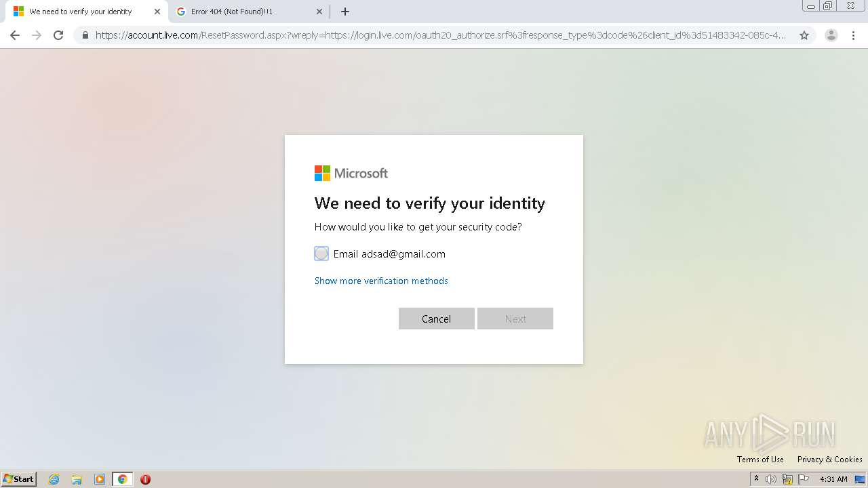The height and width of the screenshot is (488, 868).
Task: Open Terms of Use link
Action: pos(760,460)
